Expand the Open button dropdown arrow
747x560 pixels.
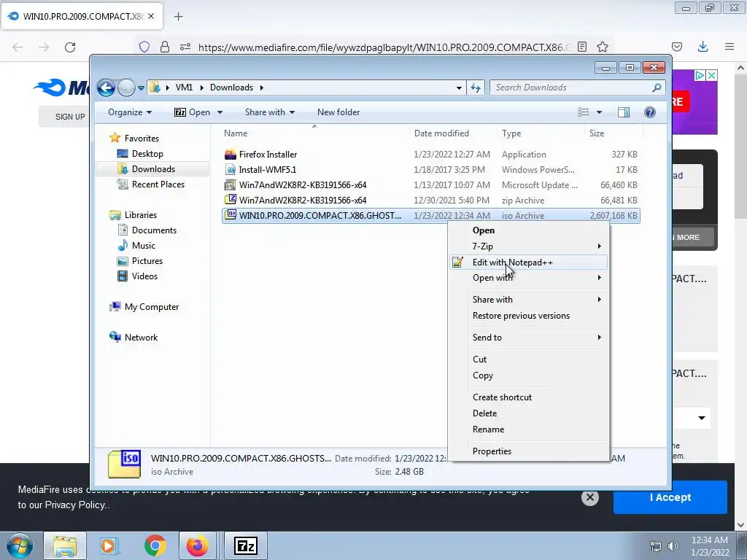220,112
